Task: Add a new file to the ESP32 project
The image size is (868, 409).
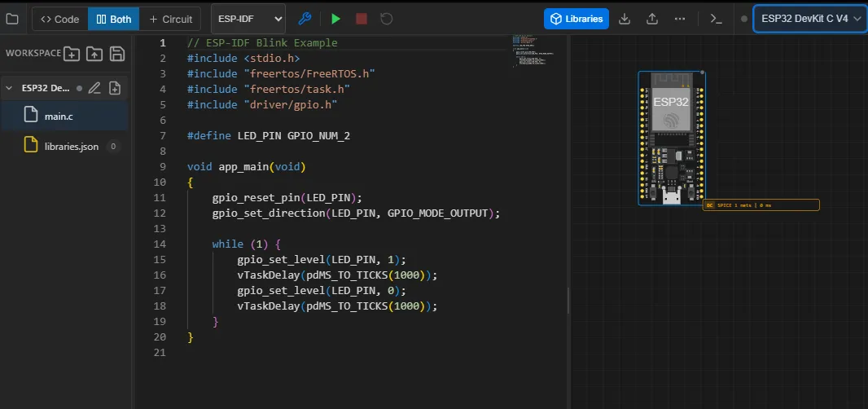Action: [x=115, y=87]
